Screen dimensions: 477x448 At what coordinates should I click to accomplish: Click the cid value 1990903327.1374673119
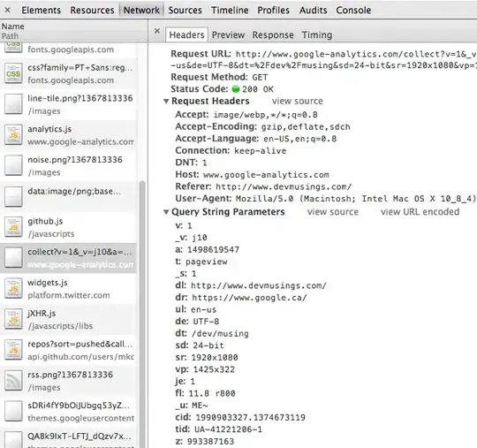250,418
